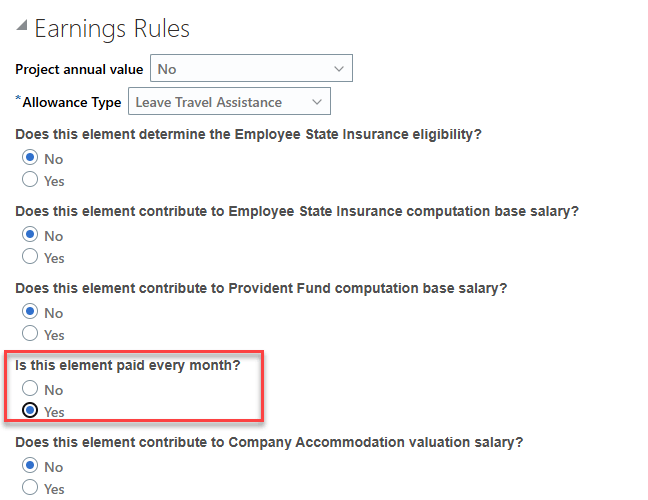Choose No for ESI computation base salary
The width and height of the screenshot is (648, 500).
(x=30, y=235)
